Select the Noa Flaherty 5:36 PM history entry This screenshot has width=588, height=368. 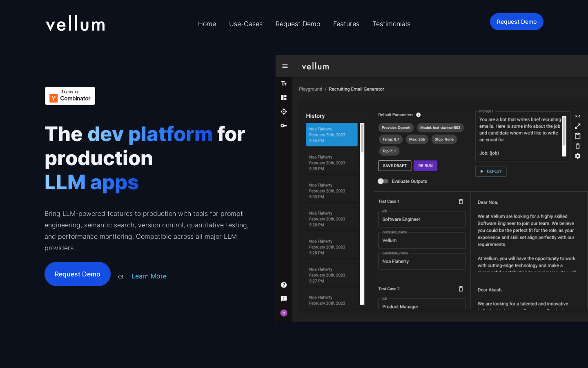click(x=332, y=135)
